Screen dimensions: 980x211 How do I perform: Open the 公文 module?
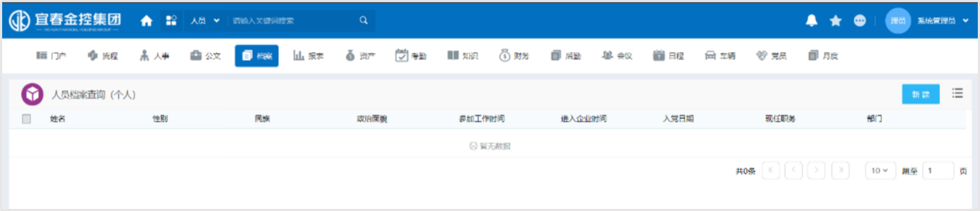coord(206,56)
